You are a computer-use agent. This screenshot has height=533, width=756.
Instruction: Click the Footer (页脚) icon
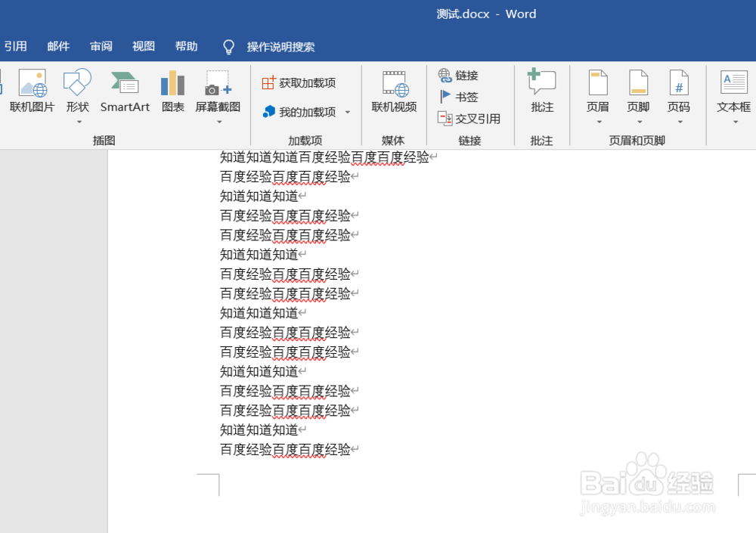point(638,83)
